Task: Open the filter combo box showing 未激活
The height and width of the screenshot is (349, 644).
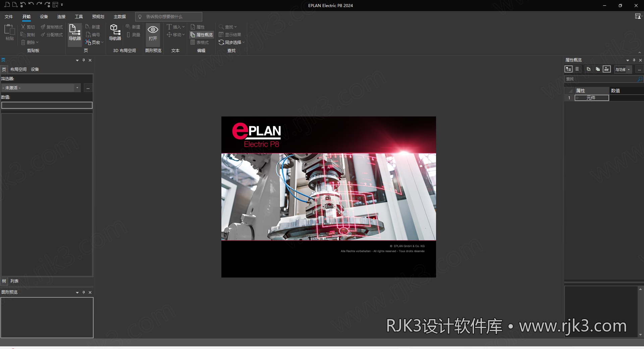Action: click(x=41, y=88)
